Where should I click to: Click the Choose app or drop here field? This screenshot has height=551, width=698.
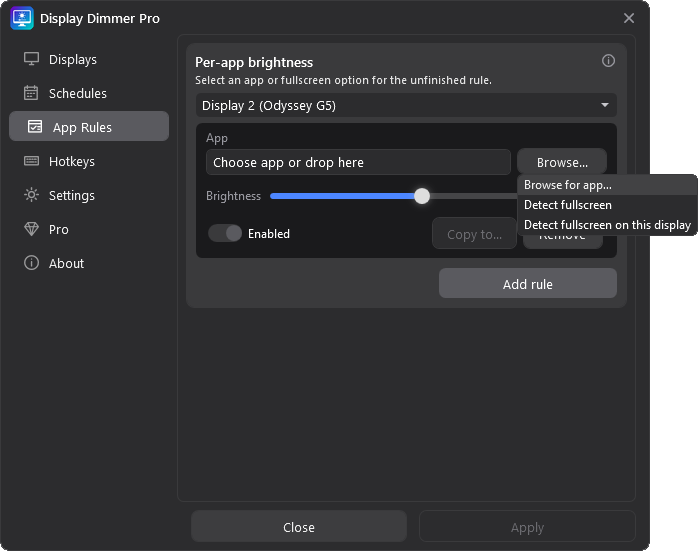[358, 162]
